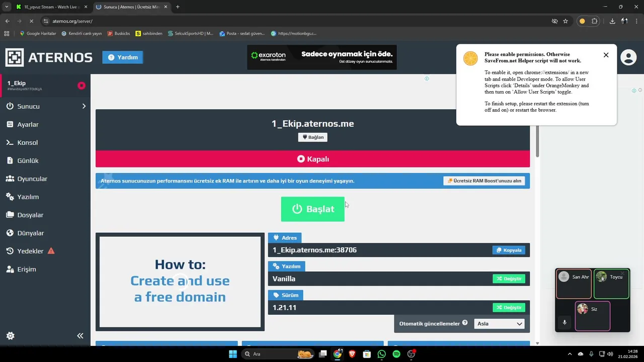Open the browser extensions puzzle icon

point(595,21)
